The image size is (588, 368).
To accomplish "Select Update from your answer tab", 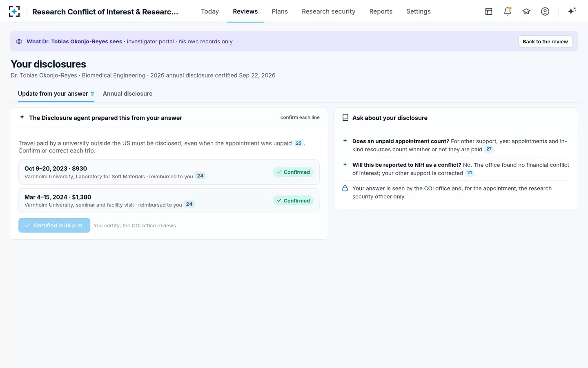I will click(56, 94).
